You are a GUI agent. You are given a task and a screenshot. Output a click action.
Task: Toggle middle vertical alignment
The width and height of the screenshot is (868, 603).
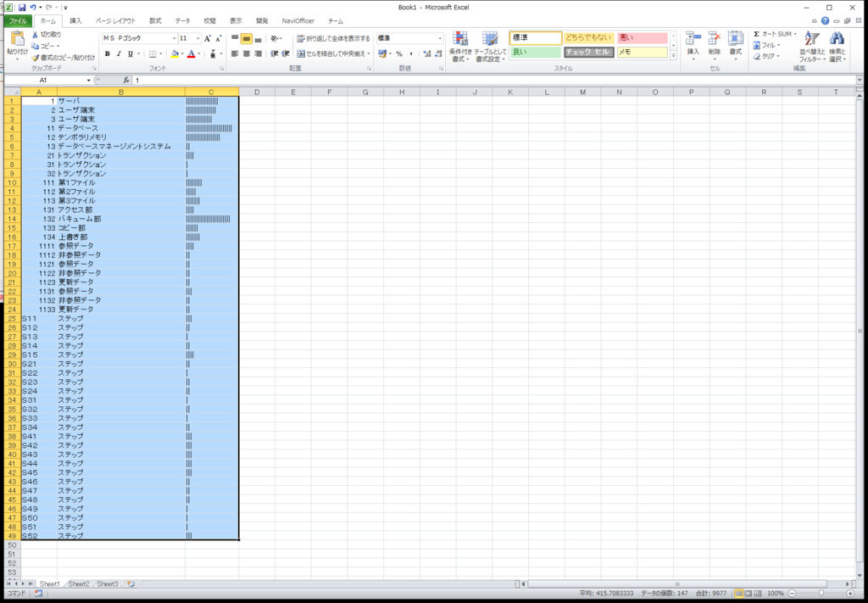[x=247, y=38]
